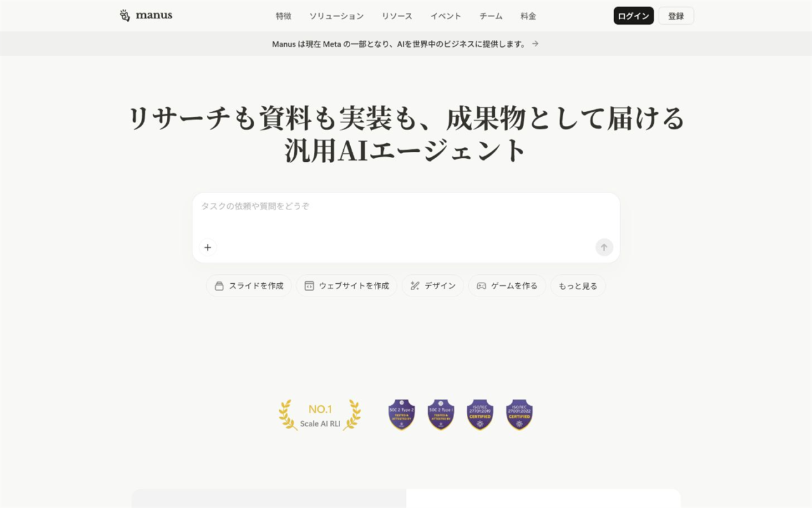This screenshot has height=508, width=812.
Task: Select the スライドを作成 chip
Action: coord(249,286)
